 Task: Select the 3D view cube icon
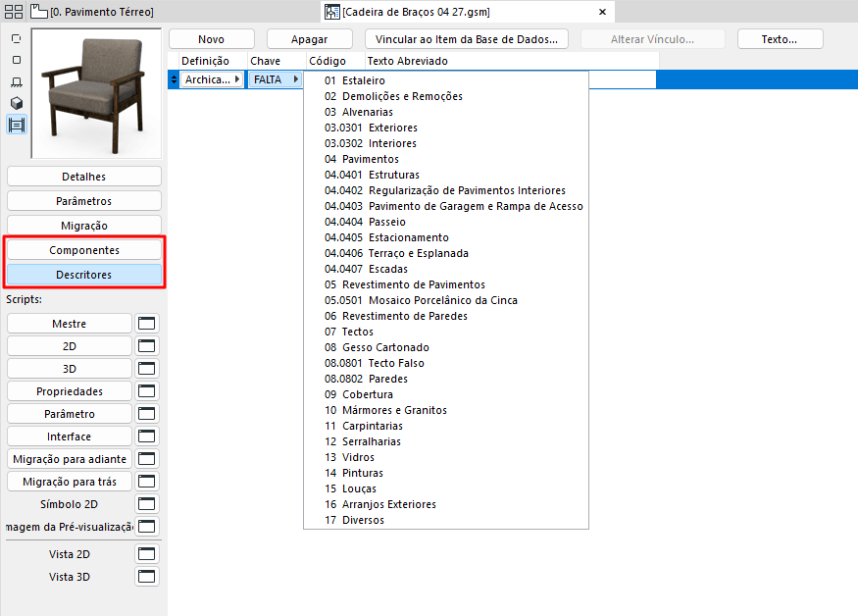pos(17,103)
